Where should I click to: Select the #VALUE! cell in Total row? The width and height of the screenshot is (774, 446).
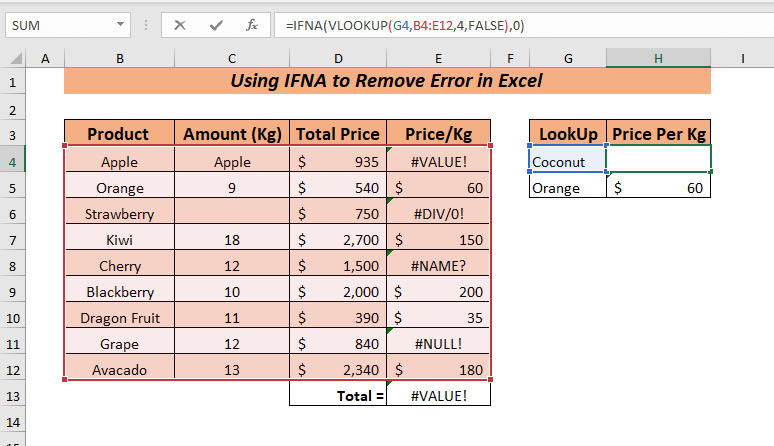click(x=440, y=395)
